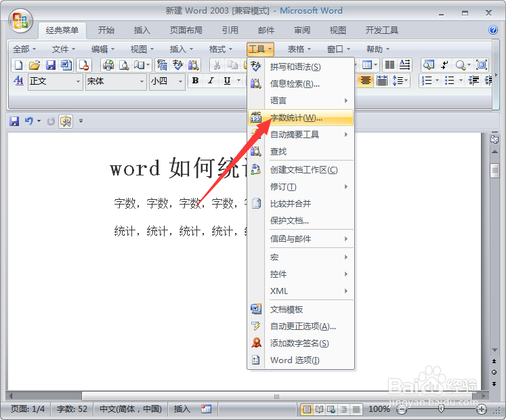Click the vertical scrollbar thumb

click(x=494, y=171)
